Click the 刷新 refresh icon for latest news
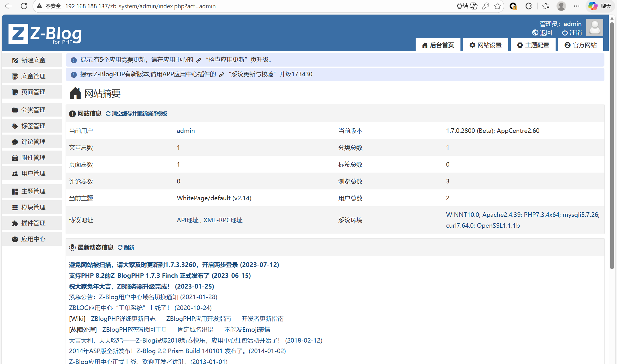 pos(120,247)
